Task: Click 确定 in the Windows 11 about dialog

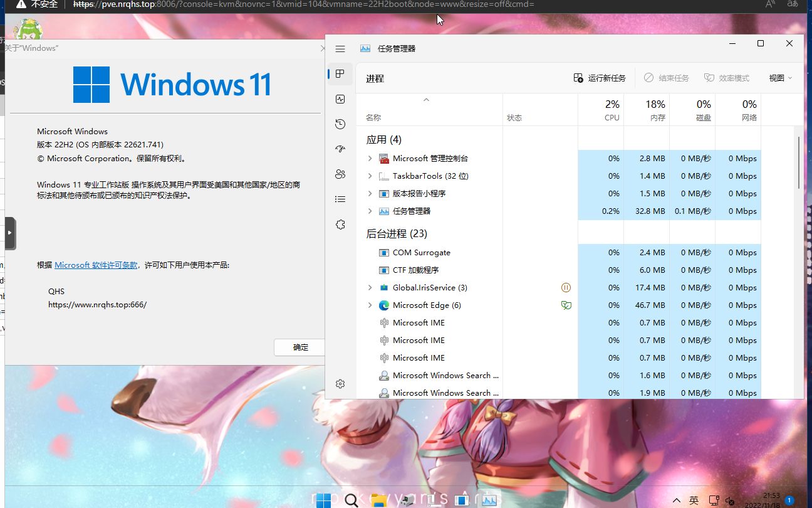Action: coord(299,347)
